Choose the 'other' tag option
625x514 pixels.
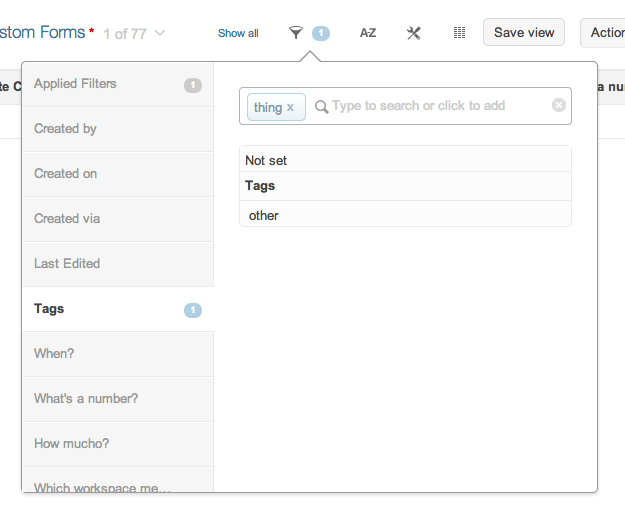click(405, 215)
